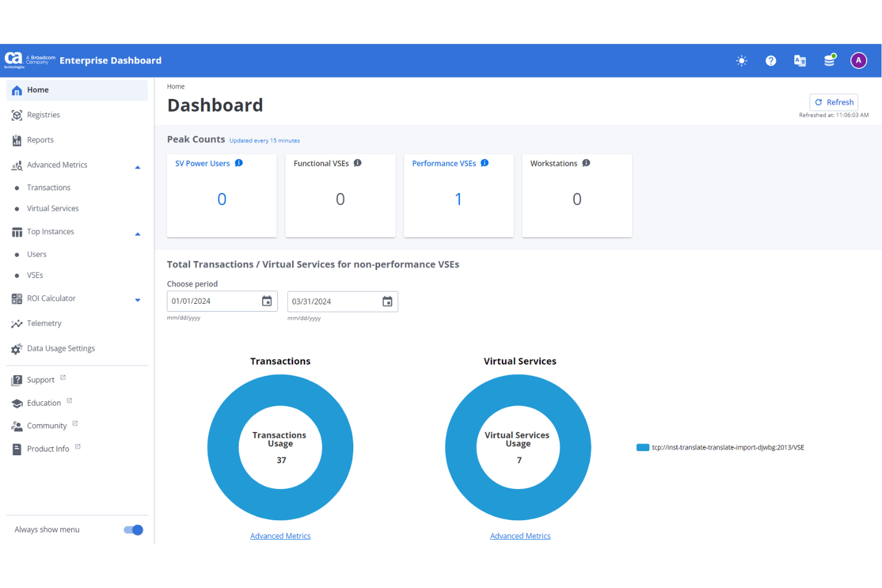Click the CA Broadcom logo
Image resolution: width=882 pixels, height=588 pixels.
(30, 60)
